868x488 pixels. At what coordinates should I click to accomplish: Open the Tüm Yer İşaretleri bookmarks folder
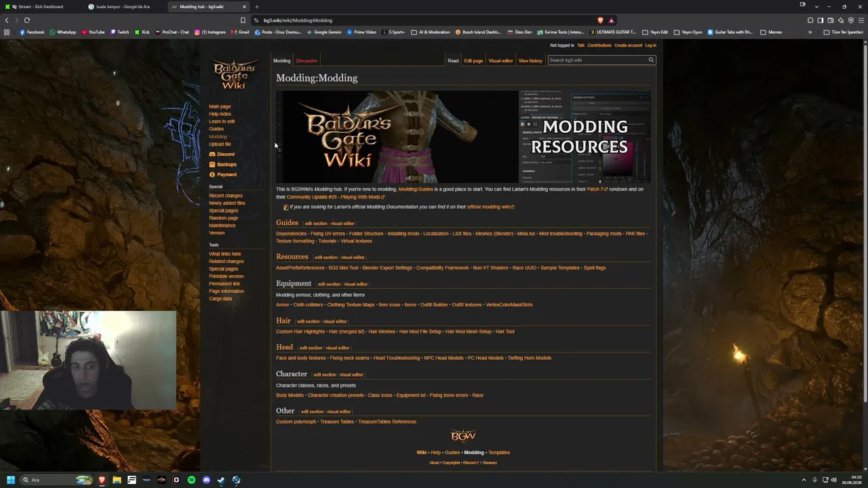843,32
